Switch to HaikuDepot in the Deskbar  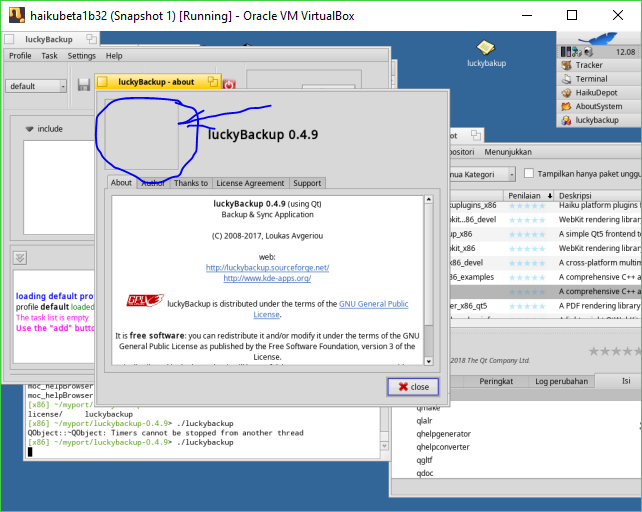coord(599,93)
